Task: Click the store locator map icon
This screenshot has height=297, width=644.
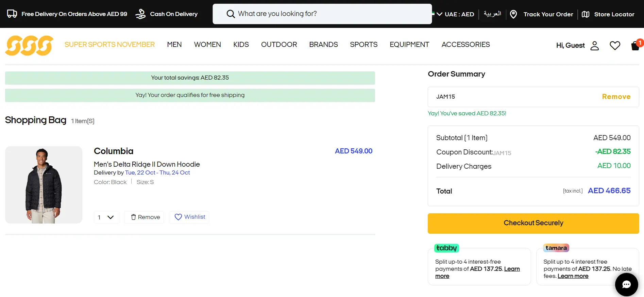Action: click(x=586, y=14)
